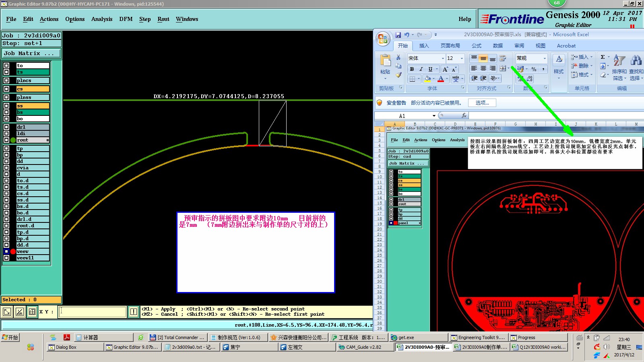Open the number format dropdown showing 常规
Viewport: 644px width, 362px height.
point(545,58)
